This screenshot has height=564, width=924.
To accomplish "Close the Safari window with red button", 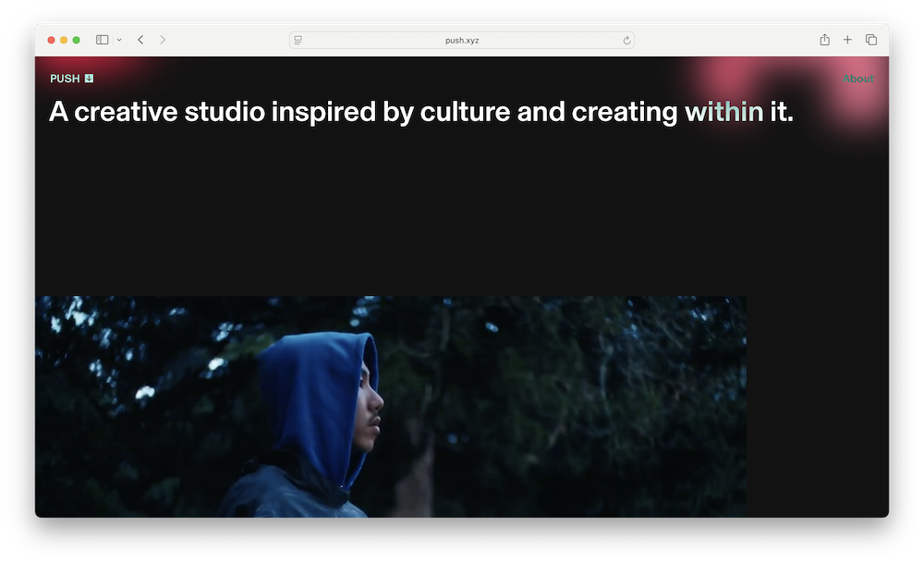I will pos(51,40).
